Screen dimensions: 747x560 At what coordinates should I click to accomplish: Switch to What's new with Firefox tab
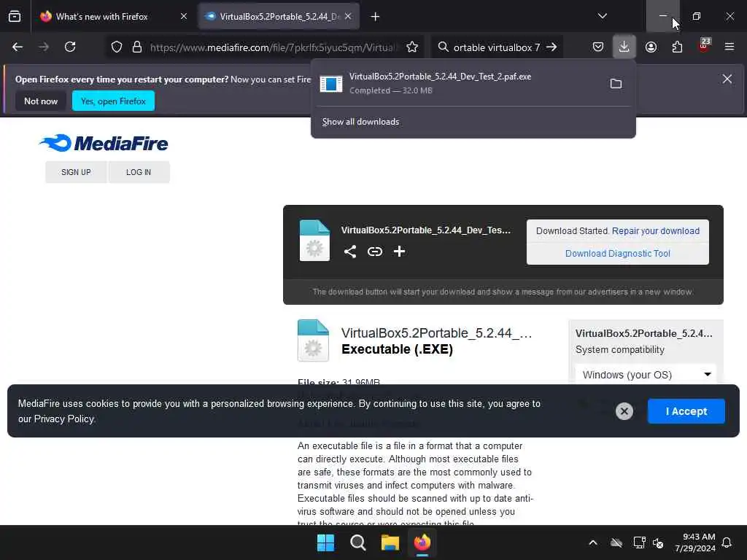point(101,17)
